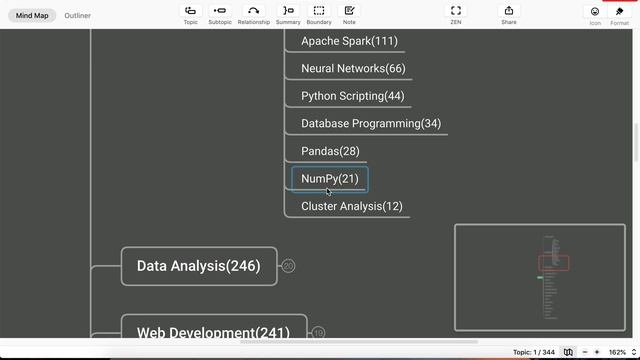Open the Format panel
Viewport: 640px width, 360px height.
coord(619,16)
